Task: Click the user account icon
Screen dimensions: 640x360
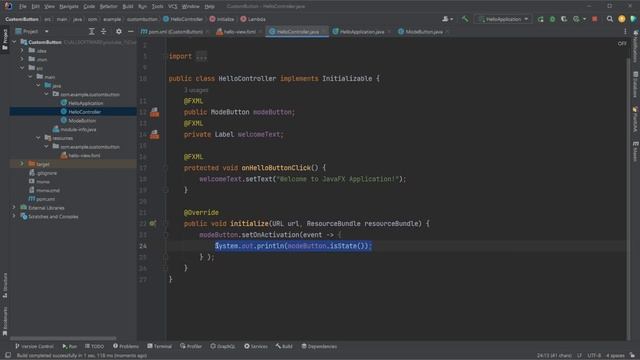Action: point(446,19)
